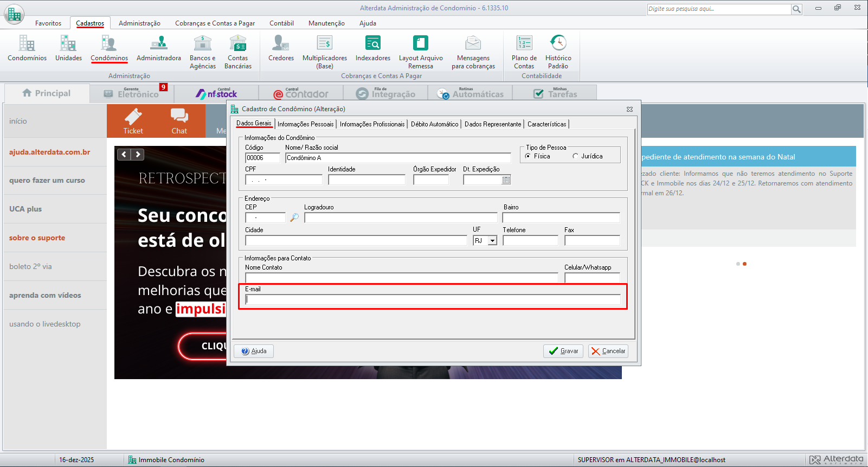Click into the E-mail input field

433,299
